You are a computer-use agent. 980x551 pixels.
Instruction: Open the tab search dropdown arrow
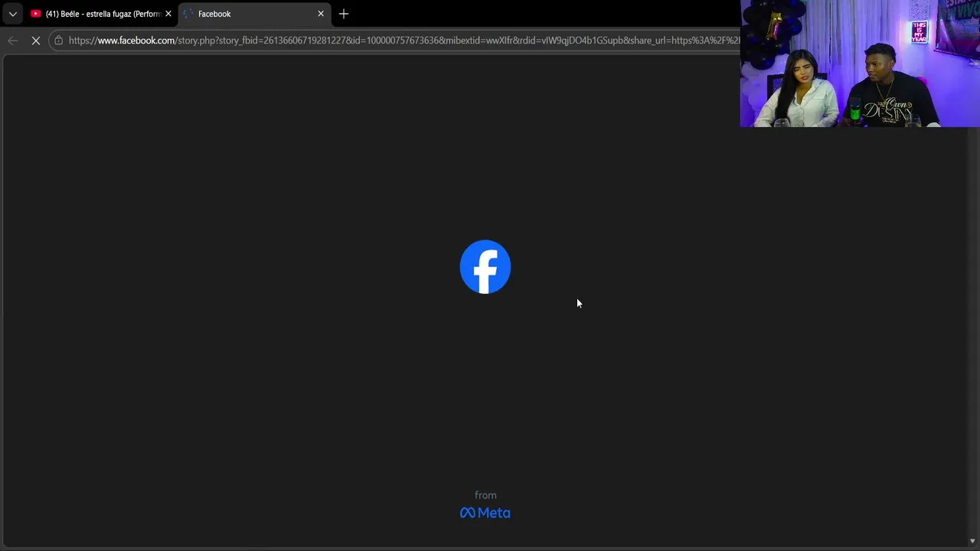[12, 14]
